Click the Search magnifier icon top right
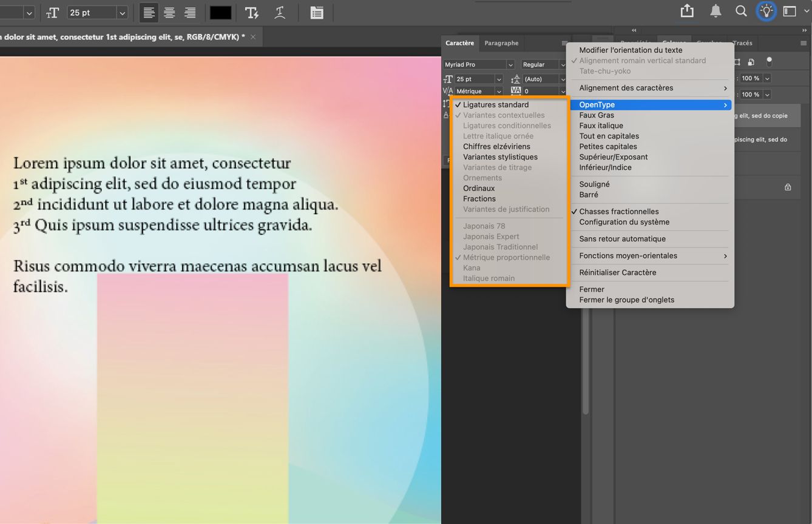 pos(741,10)
